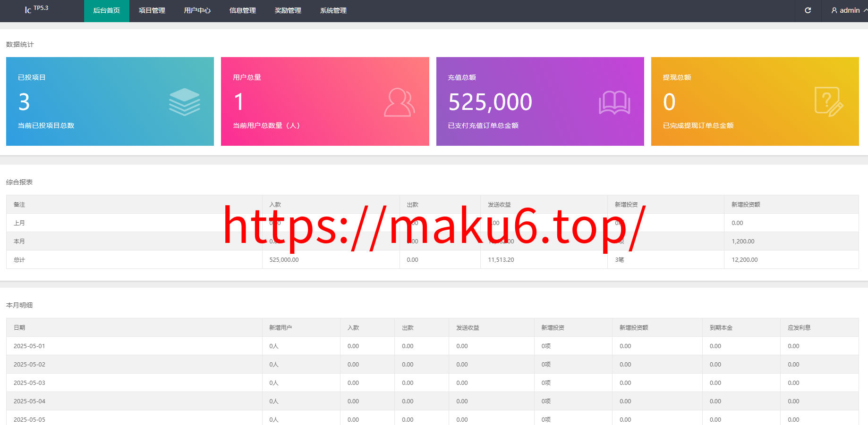The height and width of the screenshot is (425, 868).
Task: Open the admin user menu
Action: [849, 10]
